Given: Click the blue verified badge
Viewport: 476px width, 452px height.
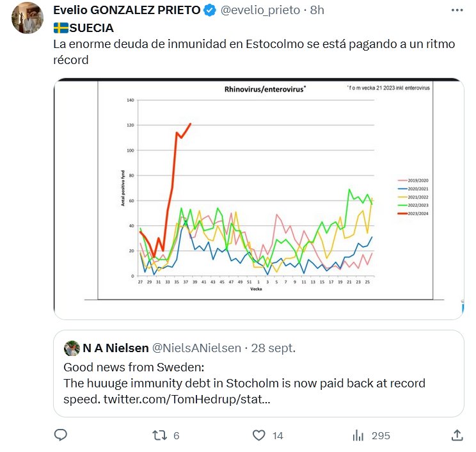Looking at the screenshot, I should (209, 10).
